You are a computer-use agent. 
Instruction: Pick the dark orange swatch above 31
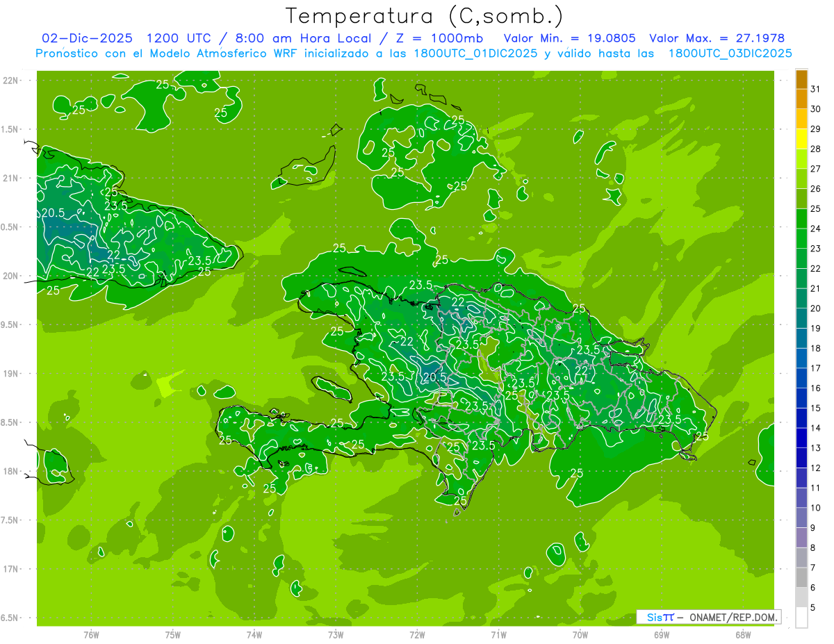pyautogui.click(x=801, y=79)
